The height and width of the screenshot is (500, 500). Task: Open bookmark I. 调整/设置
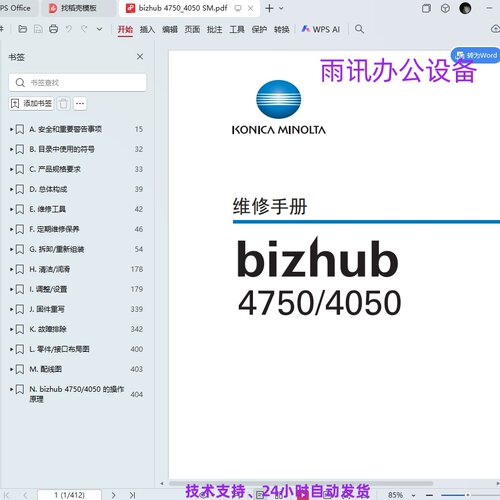(48, 289)
